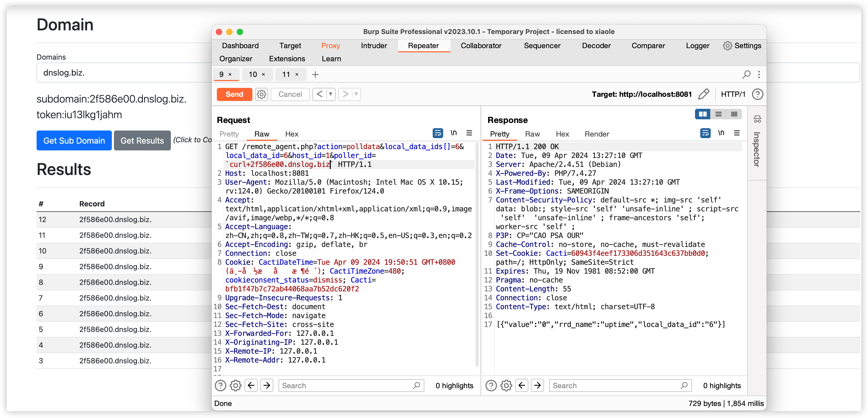Open the Decoder tab
Image resolution: width=868 pixels, height=418 pixels.
coord(596,46)
